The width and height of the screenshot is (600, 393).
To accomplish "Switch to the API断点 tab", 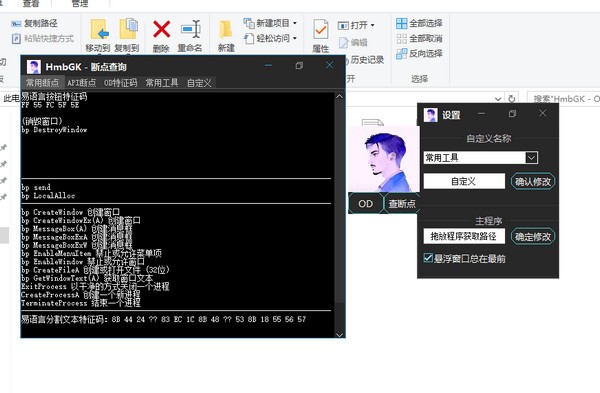I will pos(82,83).
